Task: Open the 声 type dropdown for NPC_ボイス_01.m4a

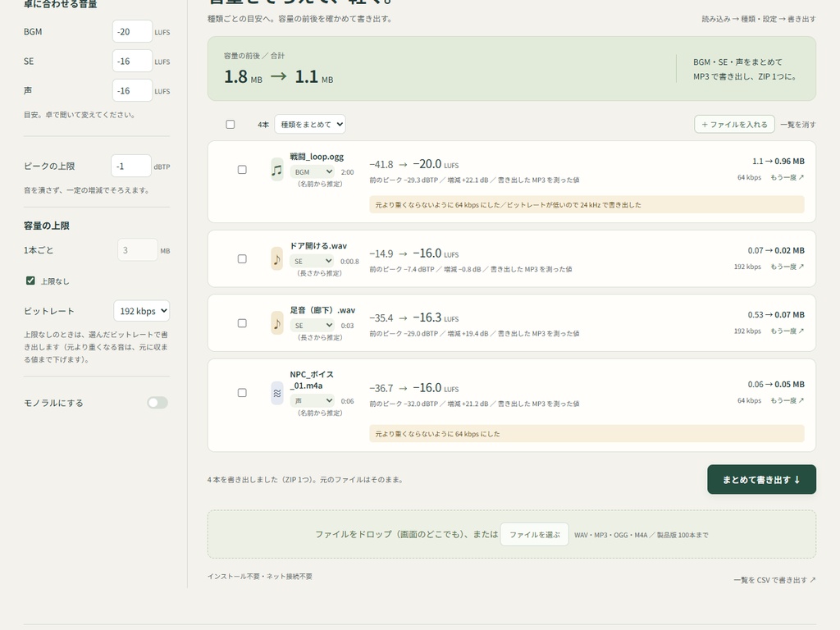Action: click(x=313, y=400)
